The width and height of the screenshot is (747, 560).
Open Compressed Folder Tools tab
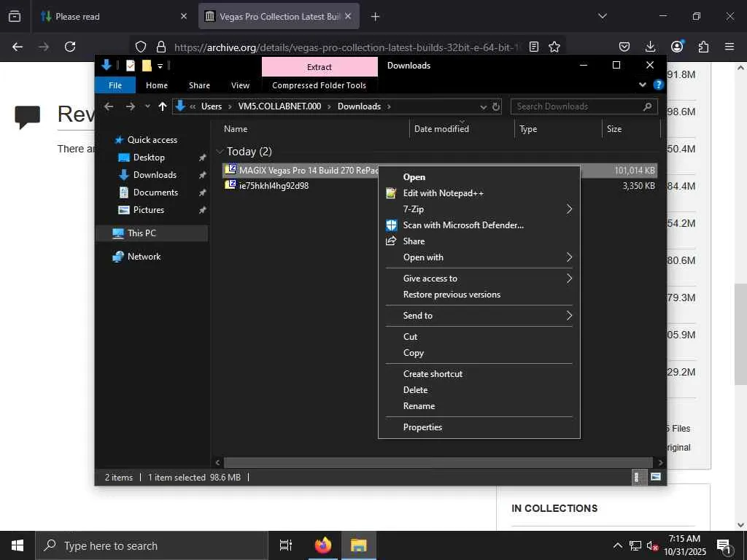tap(320, 85)
